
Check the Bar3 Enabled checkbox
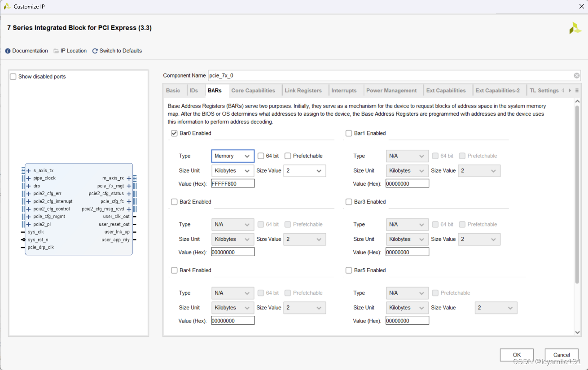[349, 202]
